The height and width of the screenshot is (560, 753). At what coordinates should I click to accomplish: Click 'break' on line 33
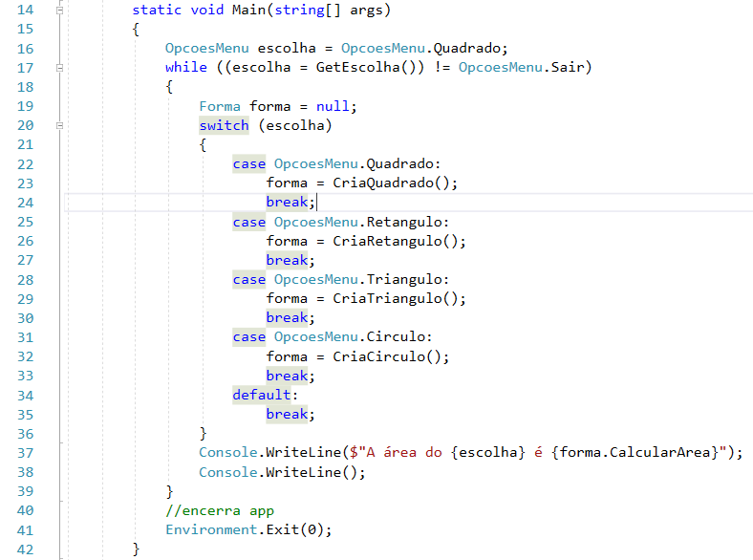pyautogui.click(x=287, y=377)
